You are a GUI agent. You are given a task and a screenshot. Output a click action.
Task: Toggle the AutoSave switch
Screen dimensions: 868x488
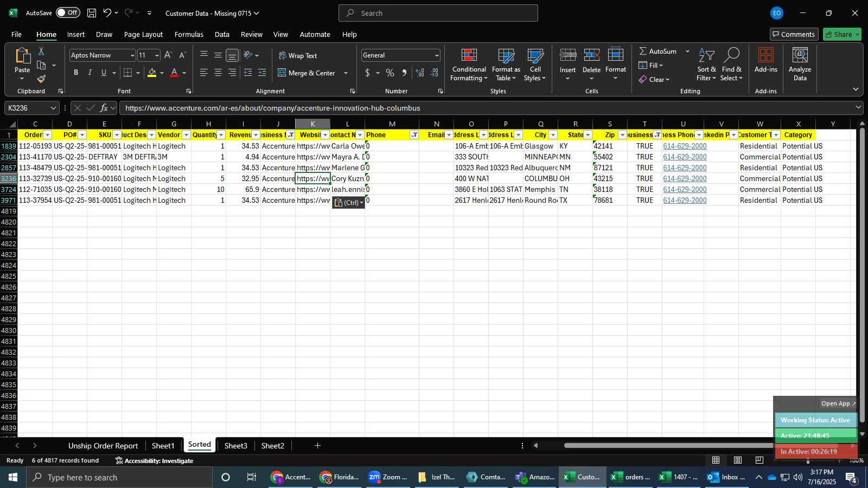pos(68,12)
